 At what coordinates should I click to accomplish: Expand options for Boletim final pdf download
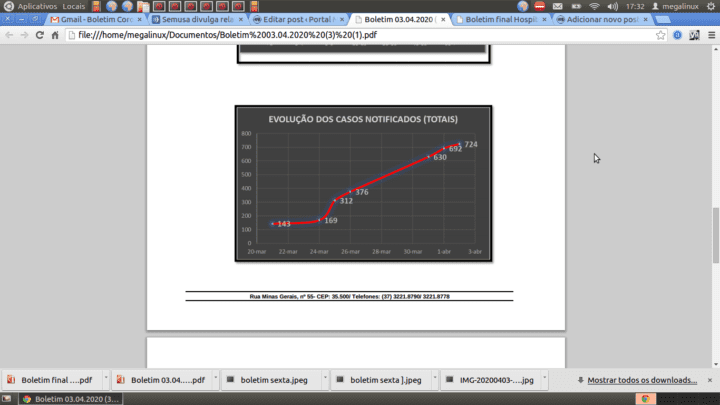(106, 378)
